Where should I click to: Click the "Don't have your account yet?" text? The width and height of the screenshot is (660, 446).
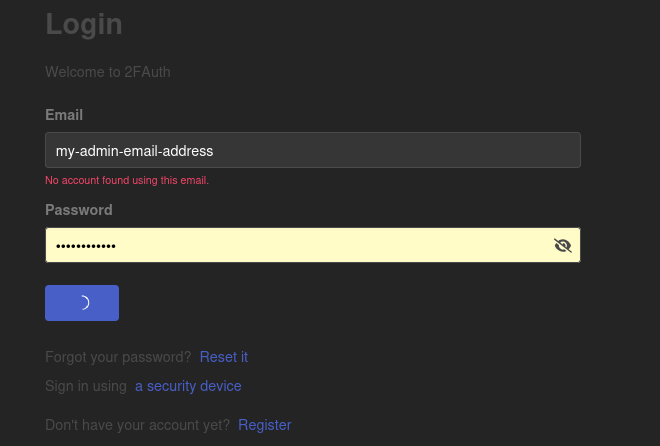(137, 425)
